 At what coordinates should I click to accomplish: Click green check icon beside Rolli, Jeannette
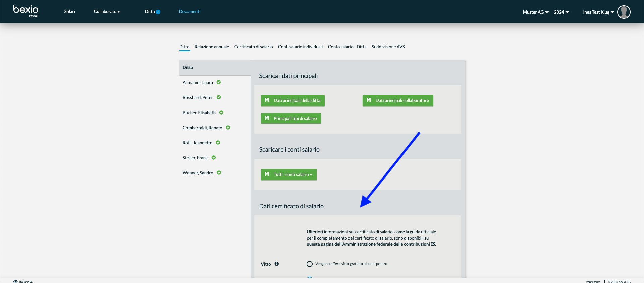click(218, 143)
